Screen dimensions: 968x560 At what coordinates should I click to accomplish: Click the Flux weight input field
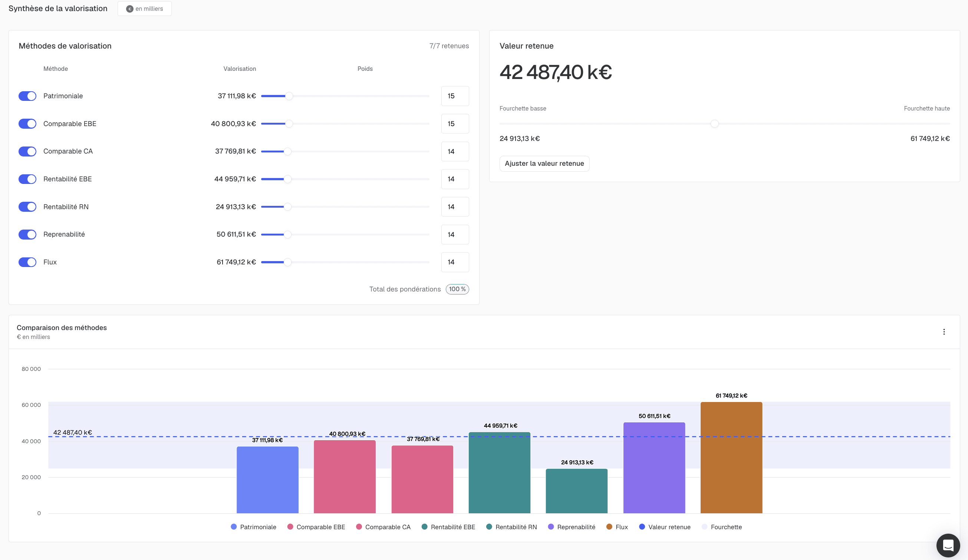click(x=455, y=262)
